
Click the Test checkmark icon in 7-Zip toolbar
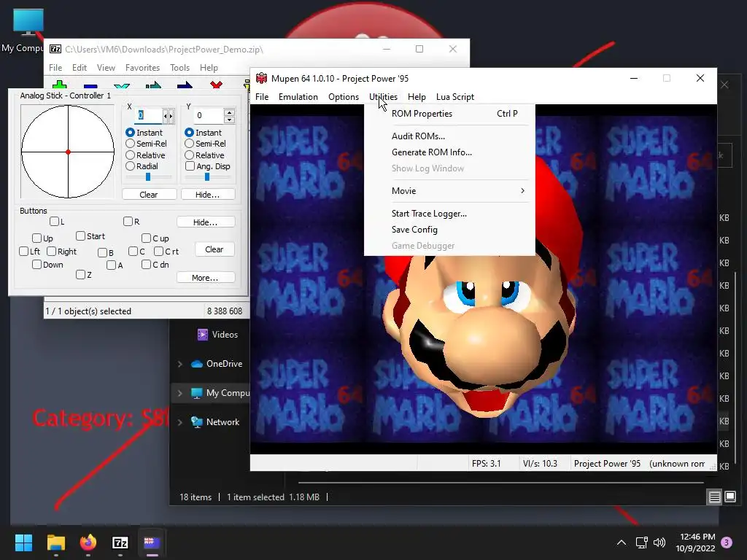click(122, 86)
